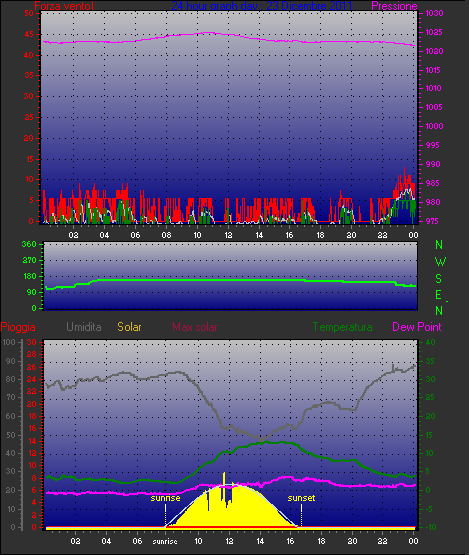This screenshot has height=555, width=469.
Task: Select the Umidita legend label
Action: (x=84, y=327)
